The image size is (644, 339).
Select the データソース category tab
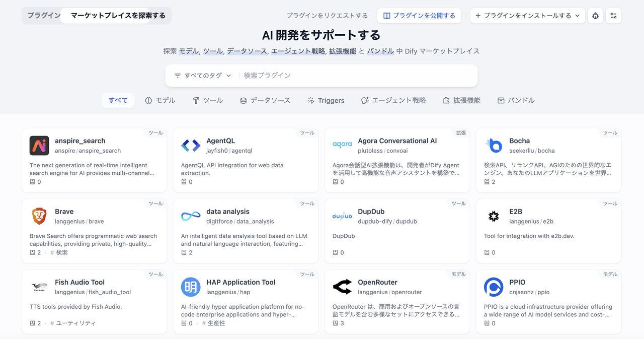[x=265, y=100]
